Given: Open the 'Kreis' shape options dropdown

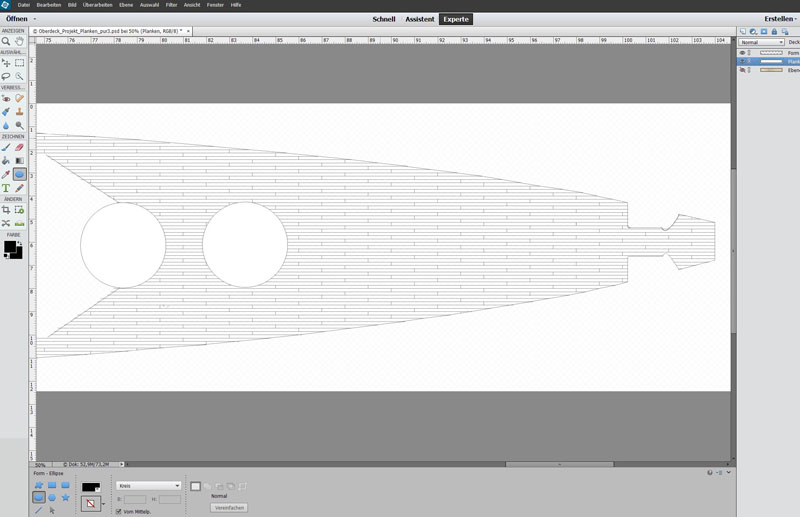Looking at the screenshot, I should [x=148, y=486].
